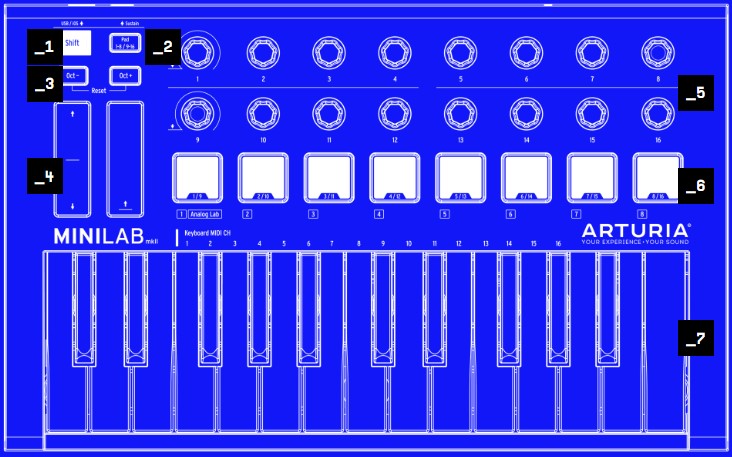The image size is (732, 457).
Task: Click boxed memory number 2 below pads
Action: point(247,214)
